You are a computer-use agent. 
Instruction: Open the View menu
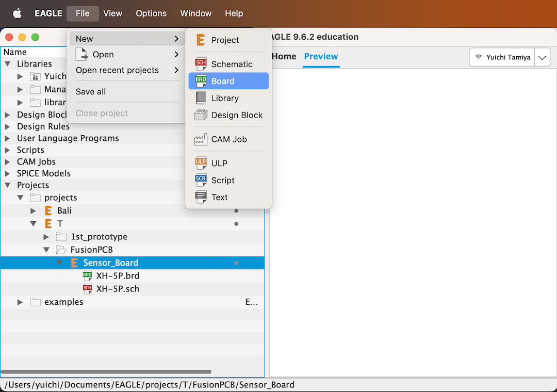[x=112, y=13]
